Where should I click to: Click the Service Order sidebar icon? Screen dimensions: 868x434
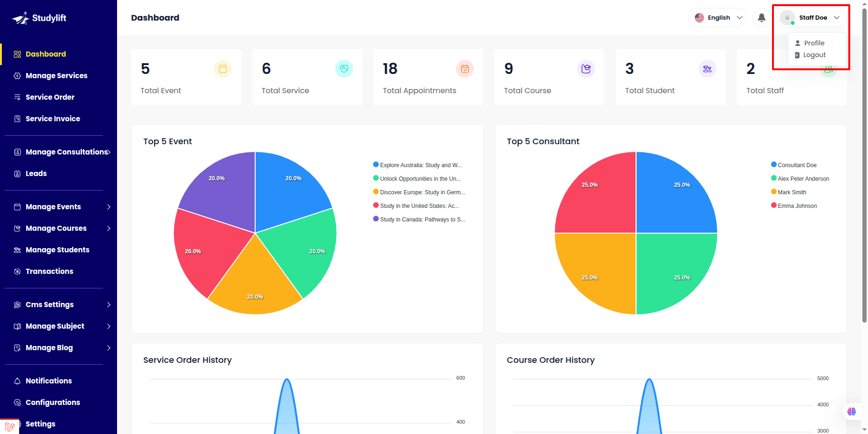(x=17, y=97)
